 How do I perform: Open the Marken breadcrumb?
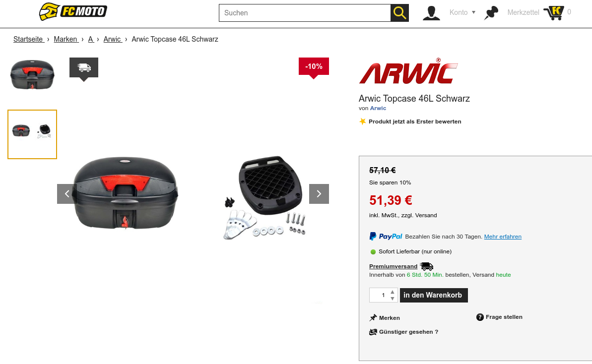tap(66, 39)
